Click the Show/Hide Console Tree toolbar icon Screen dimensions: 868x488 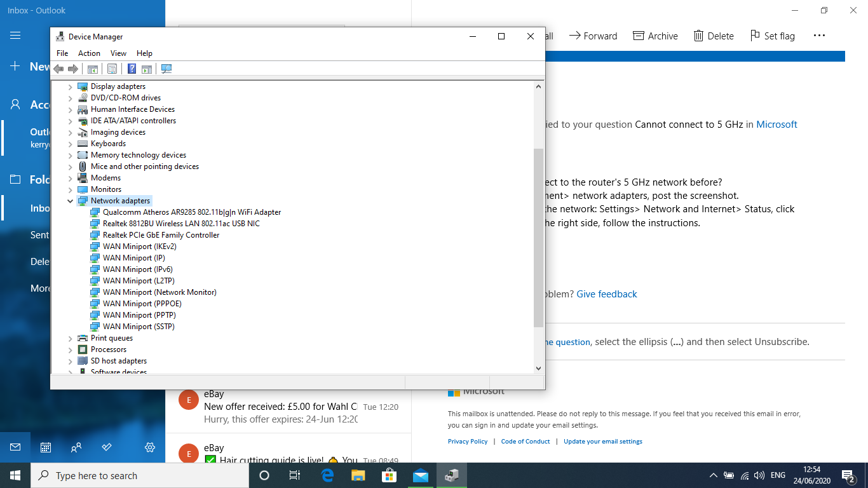93,69
